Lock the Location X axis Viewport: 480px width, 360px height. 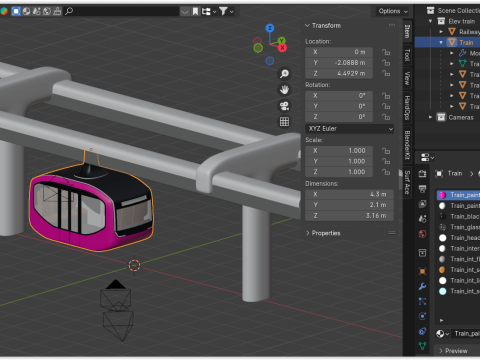pos(386,52)
